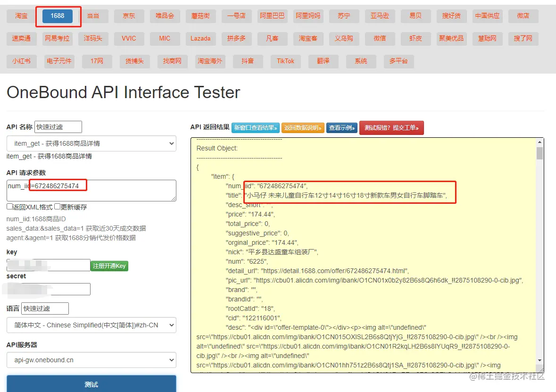Select the 虾皮 tab
The width and height of the screenshot is (556, 392).
(415, 39)
